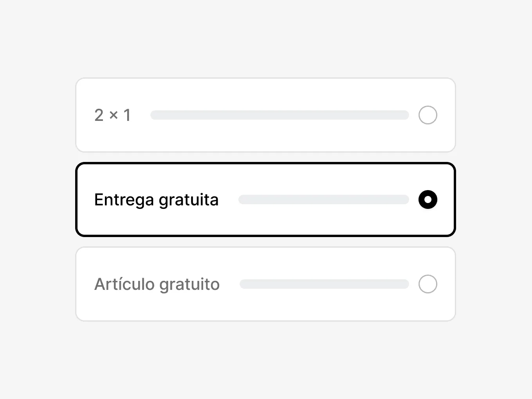Viewport: 532px width, 399px height.
Task: Select the 2 × 1 promotion card
Action: (265, 137)
